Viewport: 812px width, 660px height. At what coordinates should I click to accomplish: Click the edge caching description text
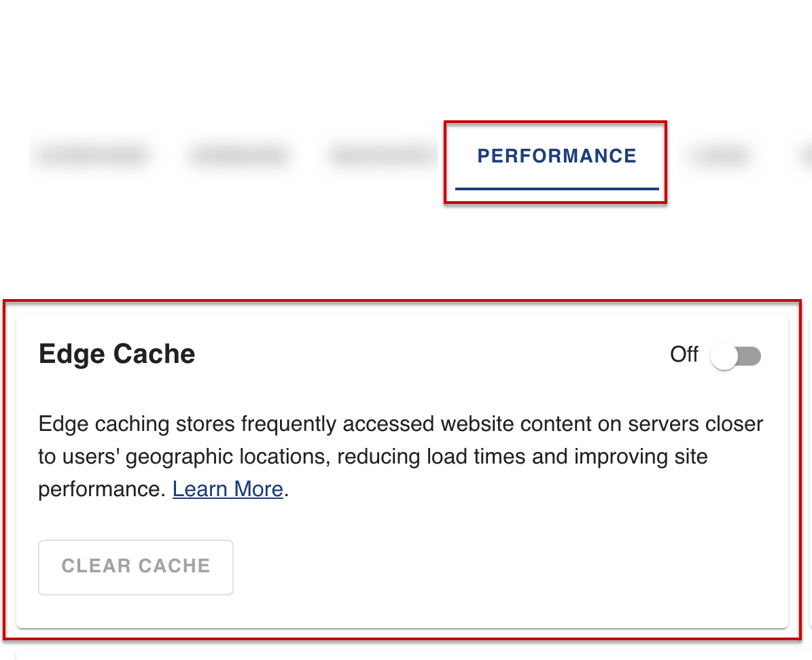(x=401, y=456)
